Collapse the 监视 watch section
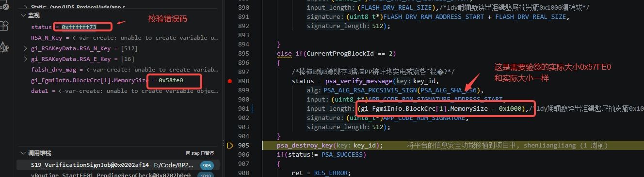This screenshot has height=177, width=644. tap(23, 15)
